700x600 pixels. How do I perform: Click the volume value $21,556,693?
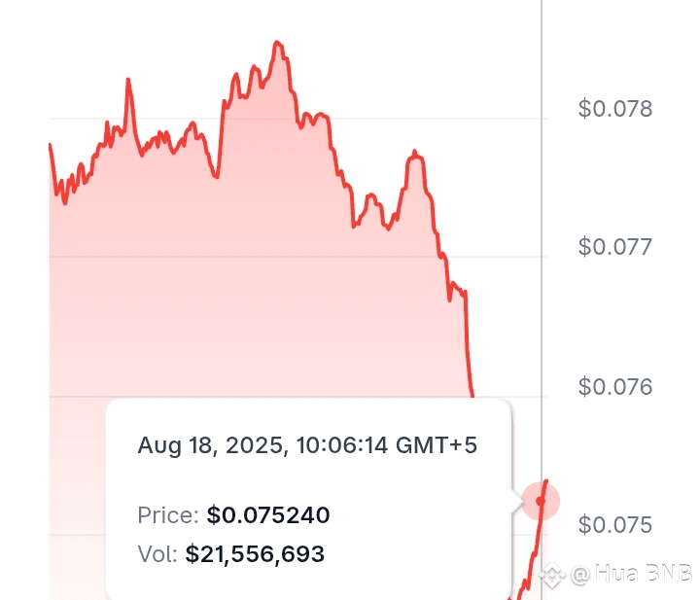(x=255, y=554)
